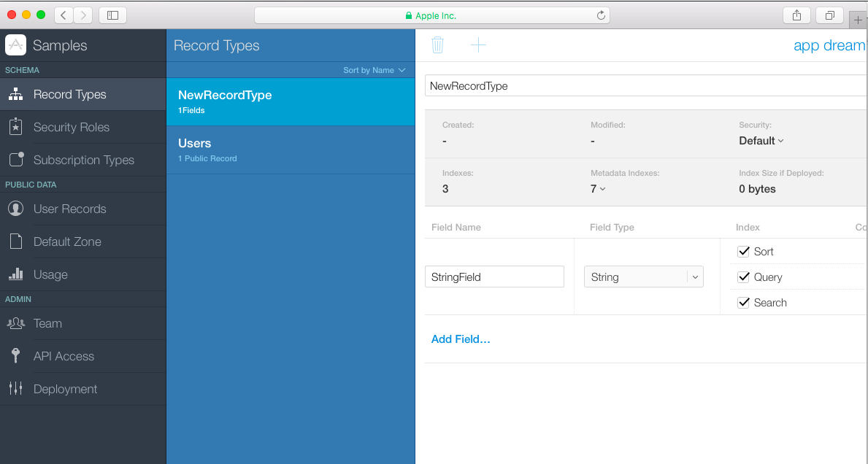Screen dimensions: 868x464
Task: Click the Index Size 0 bytes value
Action: pos(757,189)
